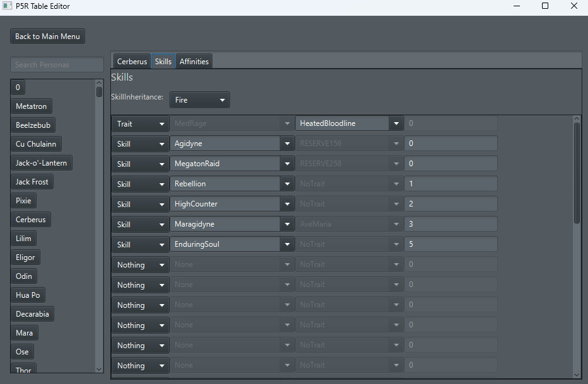Open the Trait type dropdown in first row

click(x=141, y=124)
